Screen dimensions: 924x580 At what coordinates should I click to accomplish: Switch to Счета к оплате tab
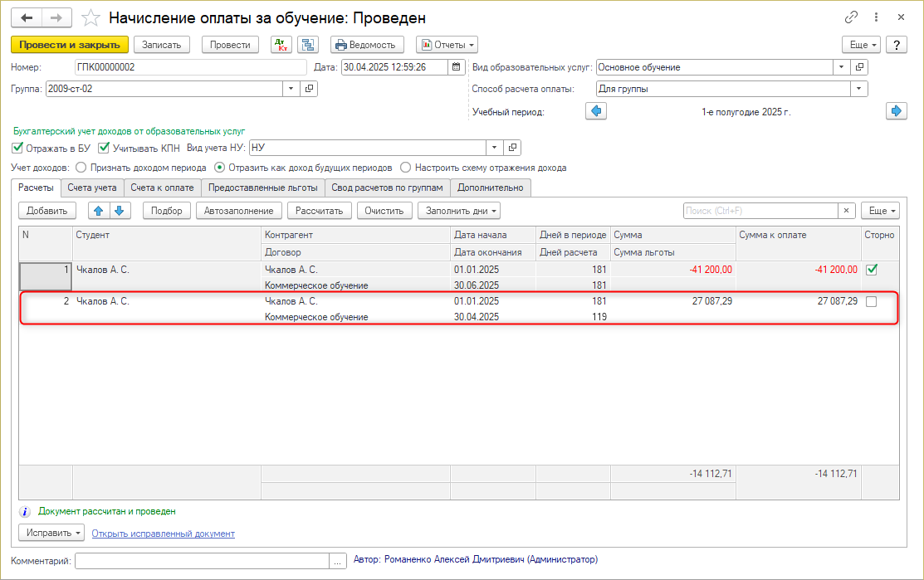162,188
